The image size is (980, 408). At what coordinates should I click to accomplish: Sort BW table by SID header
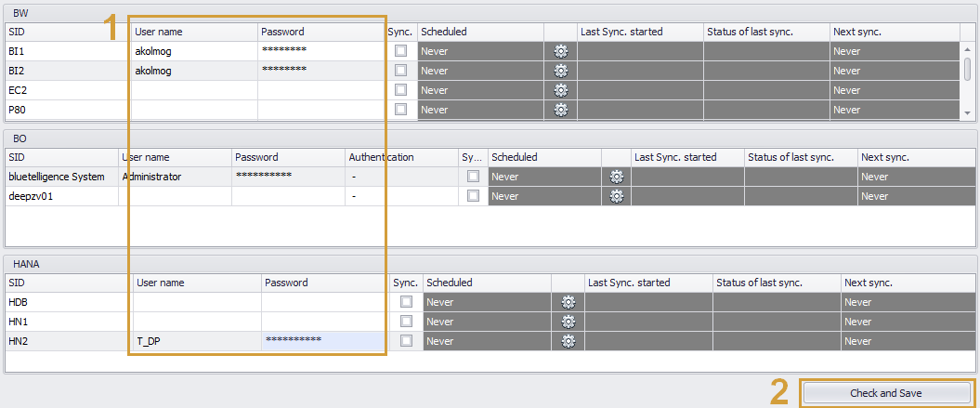coord(65,32)
